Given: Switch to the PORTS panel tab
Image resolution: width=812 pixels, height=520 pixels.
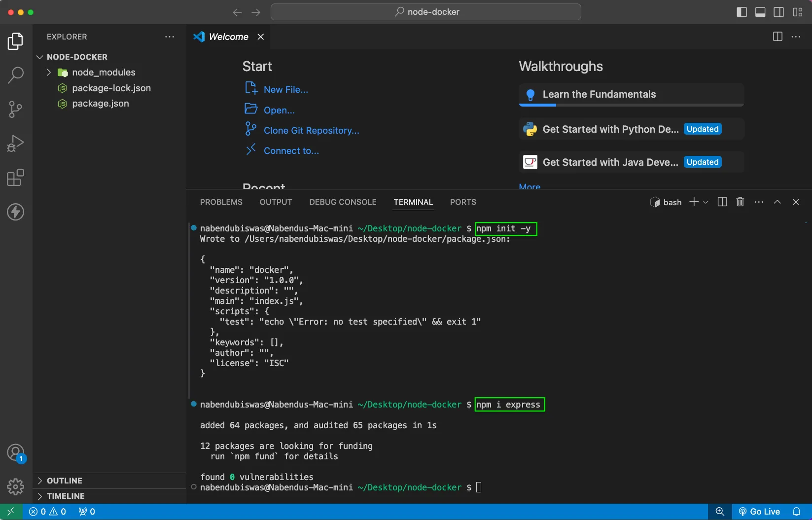Looking at the screenshot, I should pyautogui.click(x=463, y=202).
